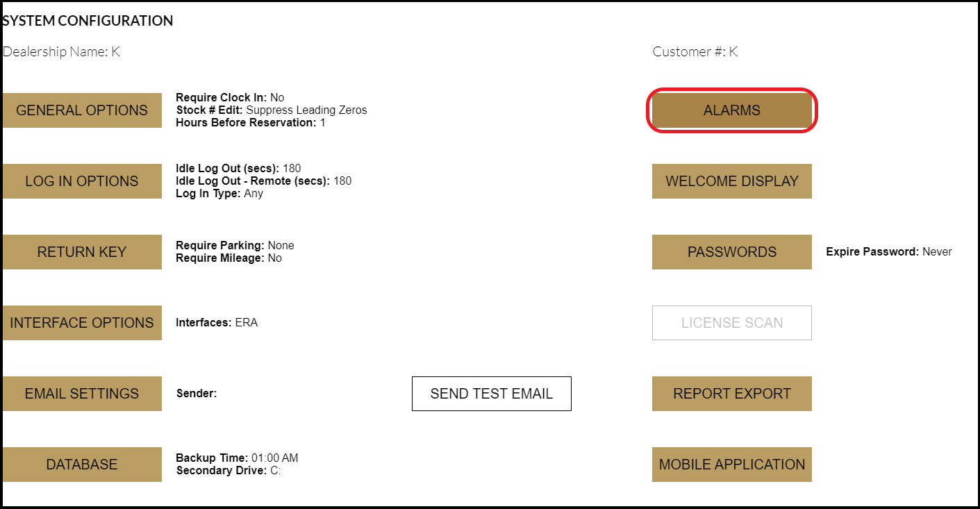The width and height of the screenshot is (980, 509).
Task: Click the Expire Password: Never text
Action: 890,251
